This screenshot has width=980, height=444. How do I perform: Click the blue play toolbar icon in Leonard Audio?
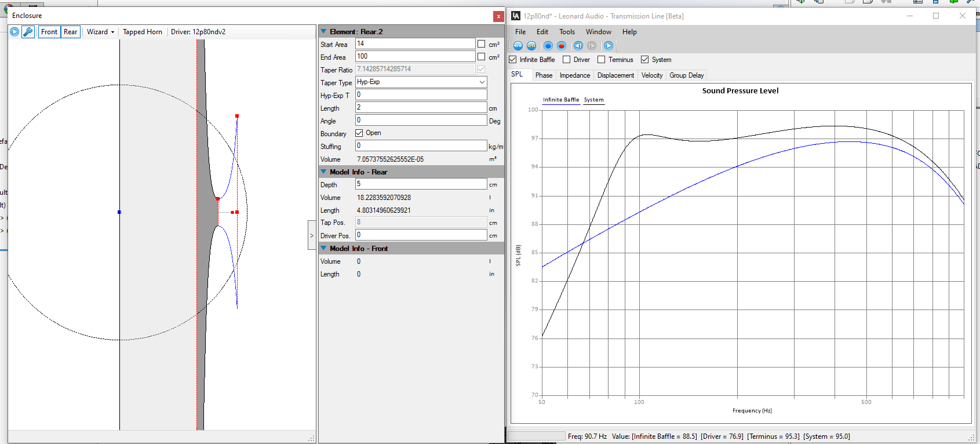[x=609, y=46]
